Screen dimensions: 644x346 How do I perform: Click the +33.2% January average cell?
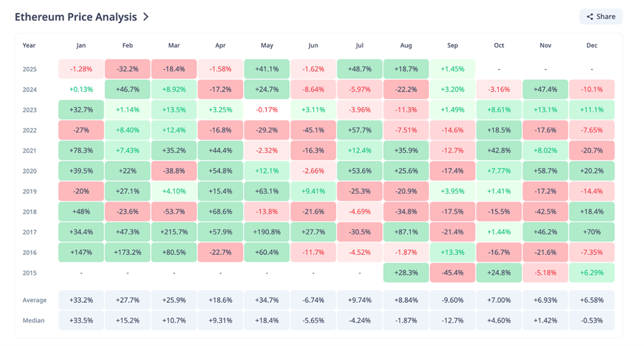[x=81, y=300]
